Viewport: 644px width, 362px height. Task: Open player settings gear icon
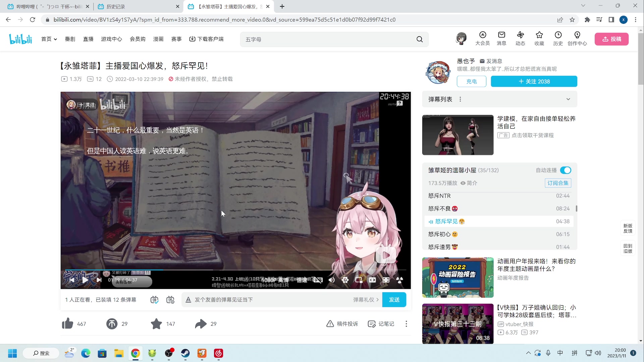345,280
